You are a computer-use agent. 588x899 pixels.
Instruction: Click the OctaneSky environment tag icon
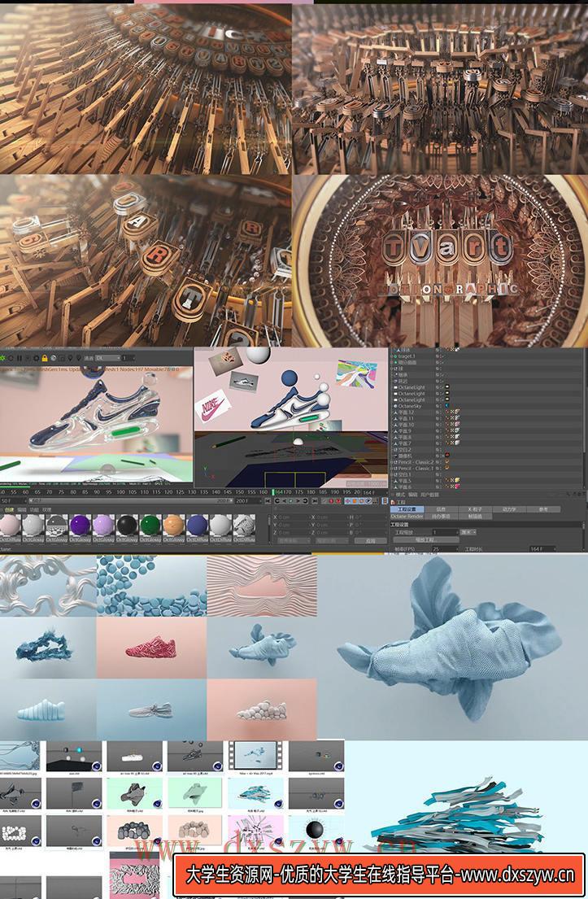[447, 406]
